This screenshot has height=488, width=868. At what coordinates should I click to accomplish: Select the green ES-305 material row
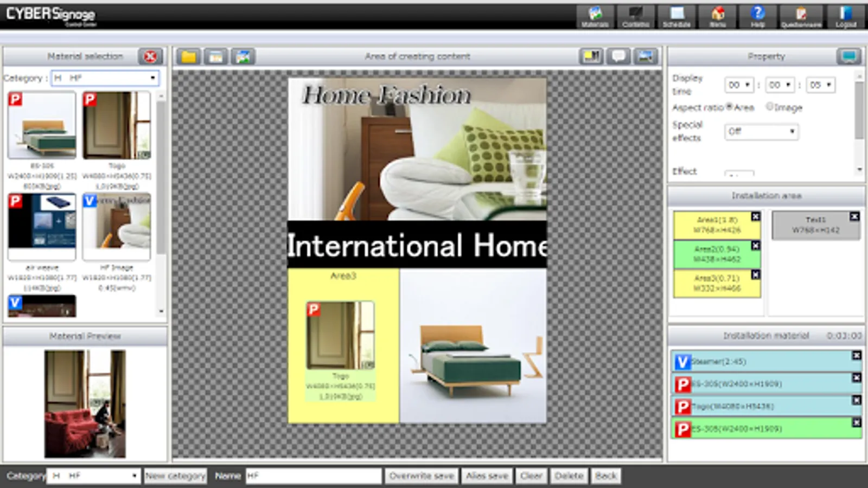pyautogui.click(x=767, y=428)
